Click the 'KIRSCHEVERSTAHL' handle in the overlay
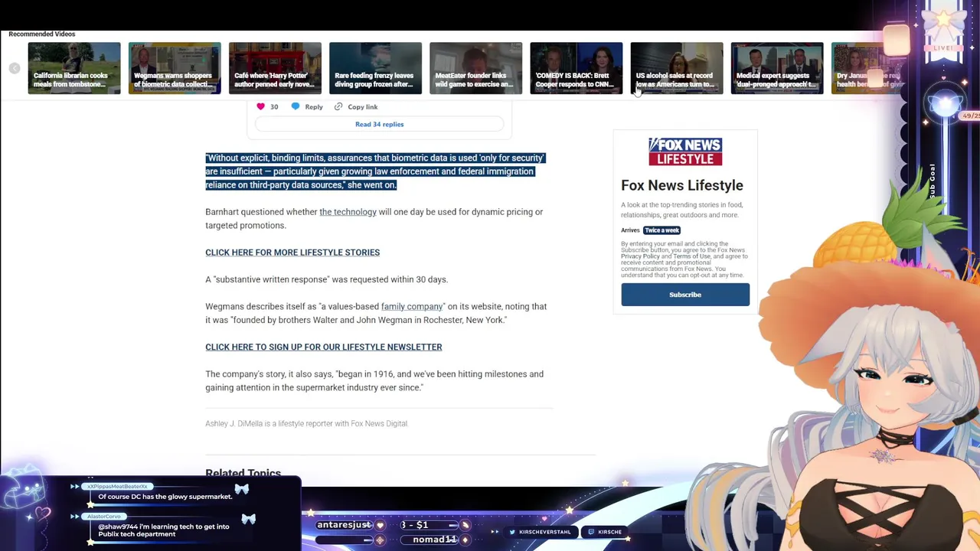This screenshot has width=980, height=551. pyautogui.click(x=544, y=532)
